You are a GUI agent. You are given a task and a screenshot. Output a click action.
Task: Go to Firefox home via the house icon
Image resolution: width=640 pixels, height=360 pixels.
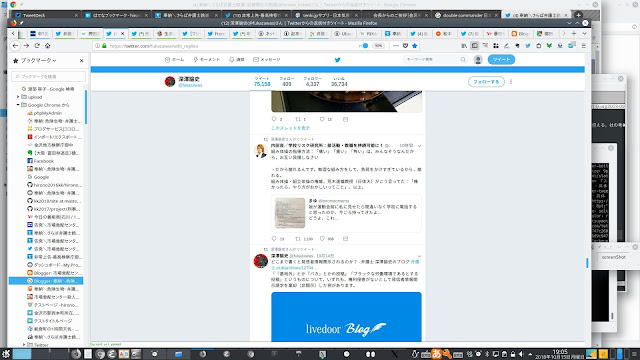48,46
